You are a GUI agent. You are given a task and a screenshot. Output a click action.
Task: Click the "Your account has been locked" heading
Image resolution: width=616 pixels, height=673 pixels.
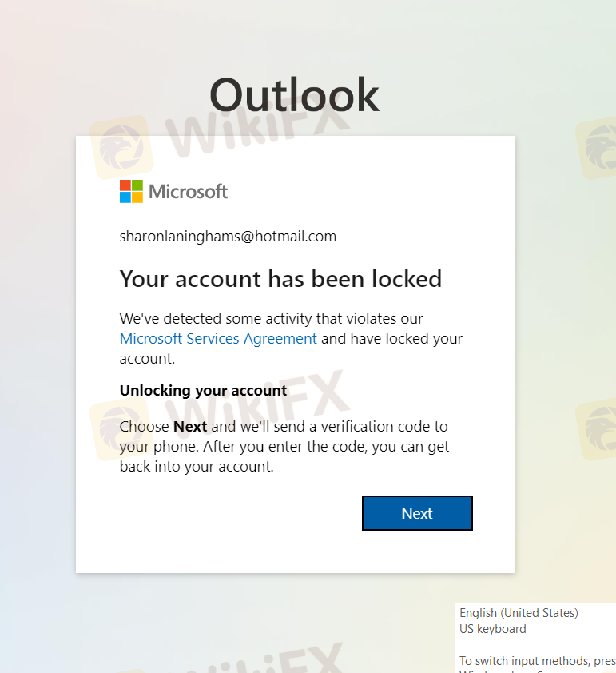[x=280, y=279]
